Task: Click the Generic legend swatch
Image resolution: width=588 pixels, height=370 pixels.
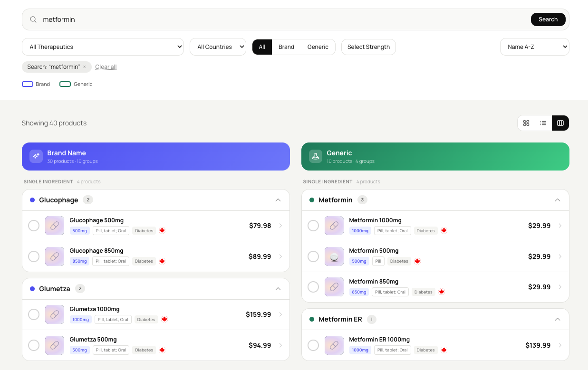Action: 65,84
